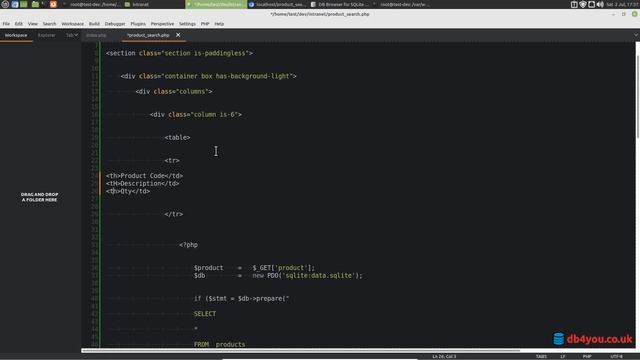Open the Perspective menu

[x=162, y=24]
